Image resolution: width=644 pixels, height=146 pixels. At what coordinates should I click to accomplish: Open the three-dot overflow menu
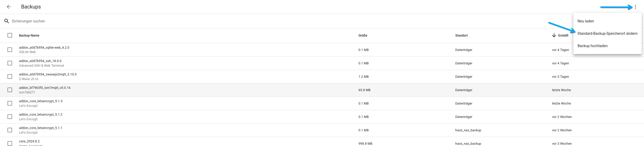635,7
